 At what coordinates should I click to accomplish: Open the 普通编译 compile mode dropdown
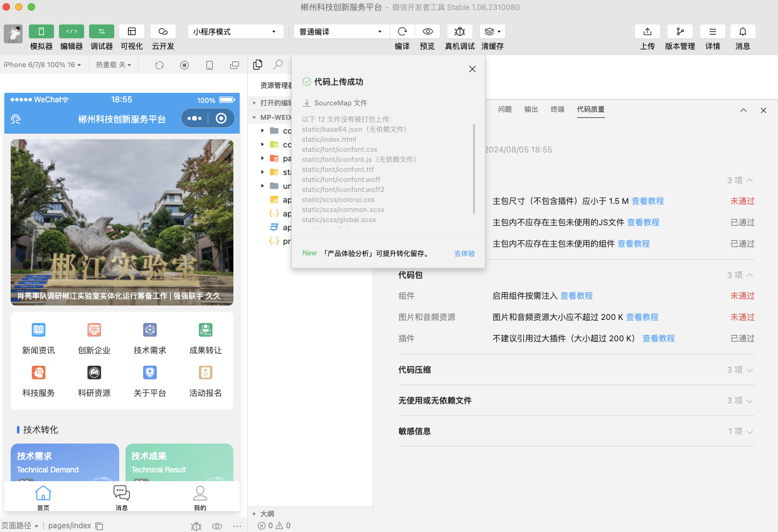pyautogui.click(x=342, y=31)
